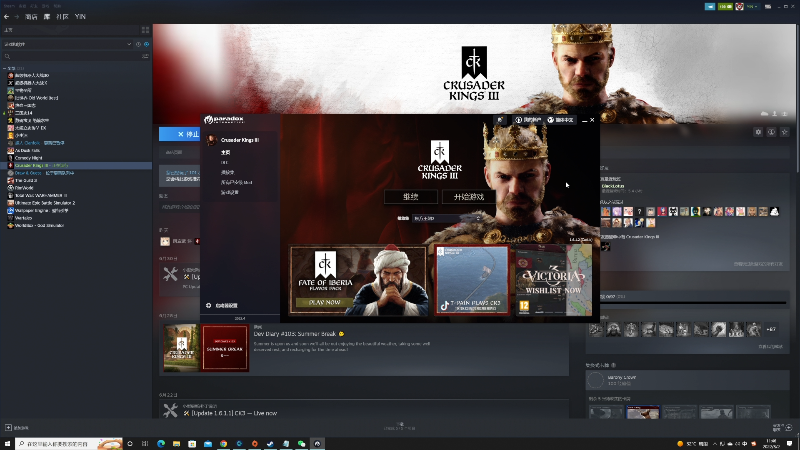Open the Windows Start menu

click(x=7, y=444)
